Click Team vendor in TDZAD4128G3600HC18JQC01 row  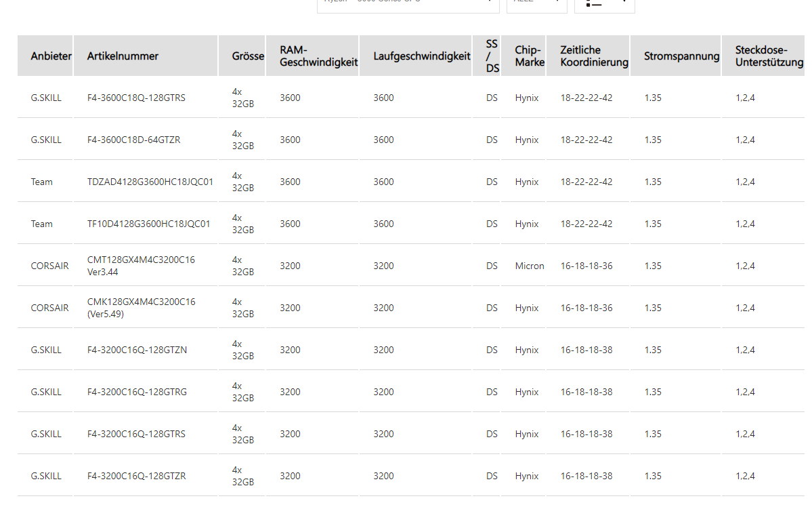(x=41, y=182)
